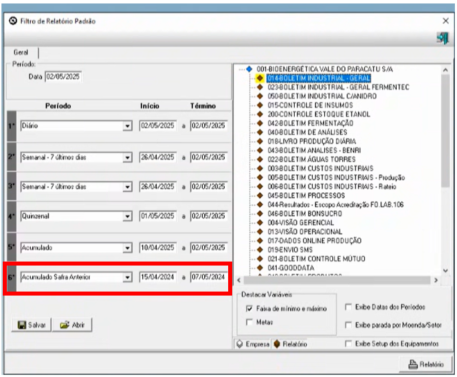Click the diamond icon beside 015-CONTROLE DE INSUMOS

[260, 105]
